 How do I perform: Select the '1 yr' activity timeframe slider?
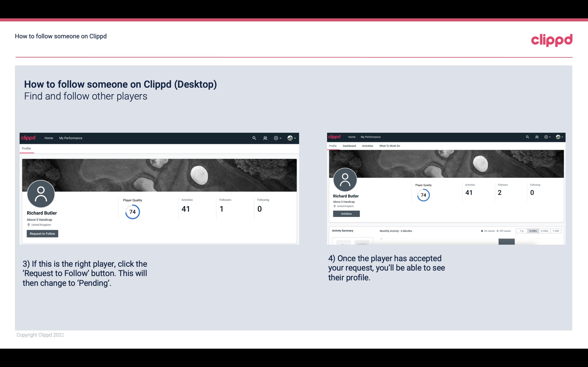tap(522, 231)
